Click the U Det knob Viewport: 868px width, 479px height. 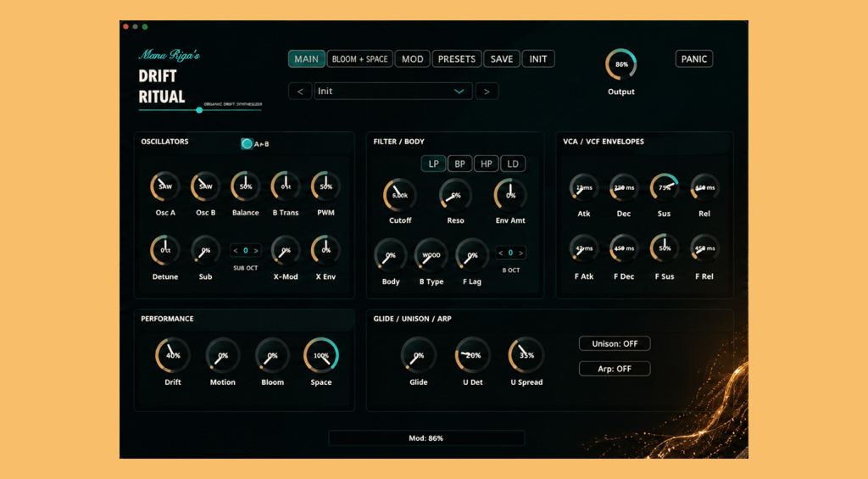click(472, 355)
